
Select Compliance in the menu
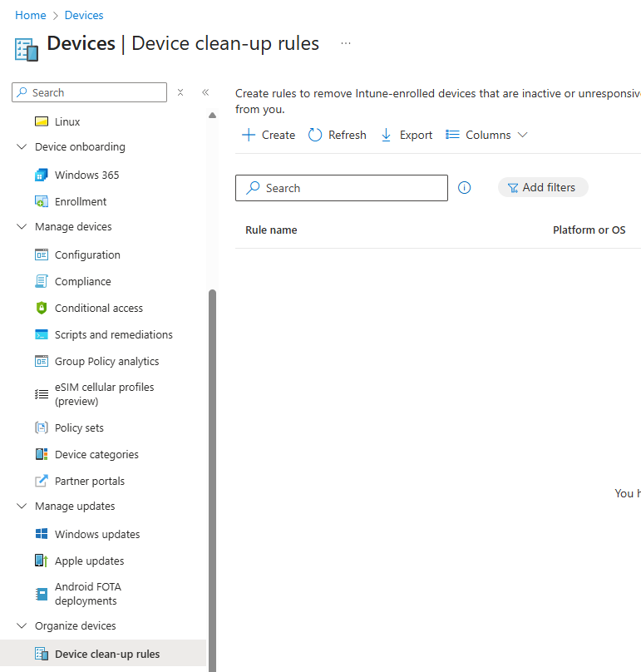(x=82, y=282)
